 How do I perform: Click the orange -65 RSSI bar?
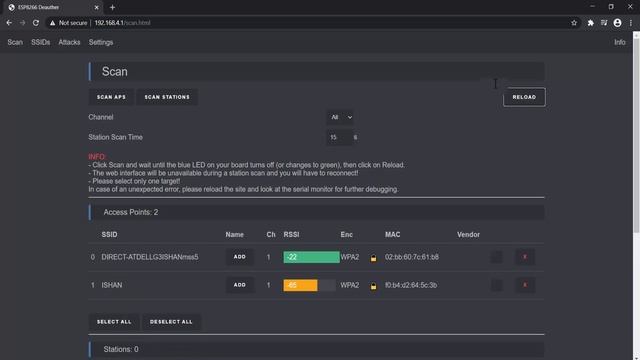tap(300, 285)
